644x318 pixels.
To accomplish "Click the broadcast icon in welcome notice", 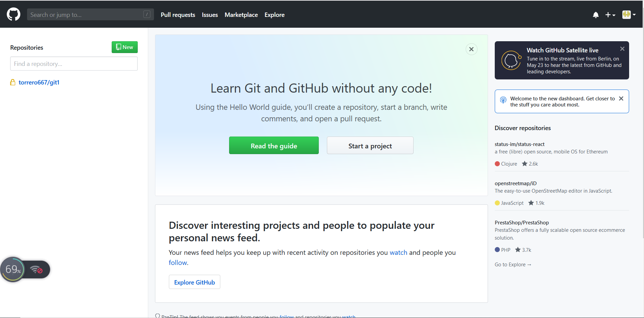I will [x=503, y=100].
